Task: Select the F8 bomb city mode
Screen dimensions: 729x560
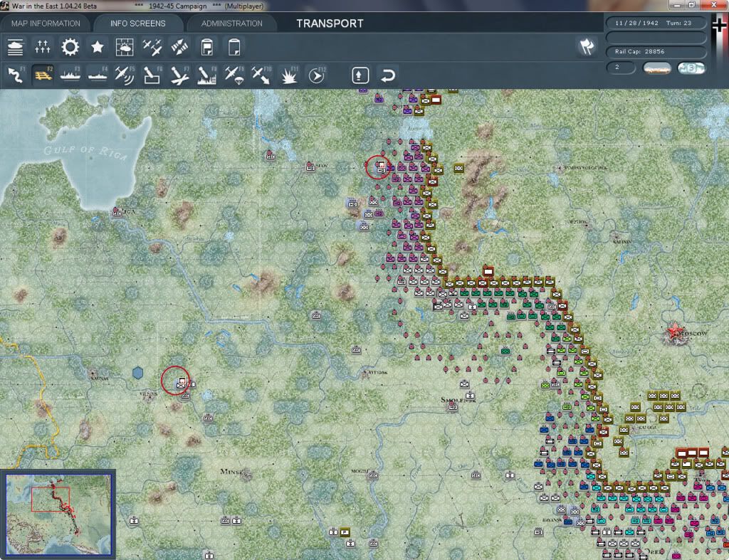Action: click(x=207, y=75)
